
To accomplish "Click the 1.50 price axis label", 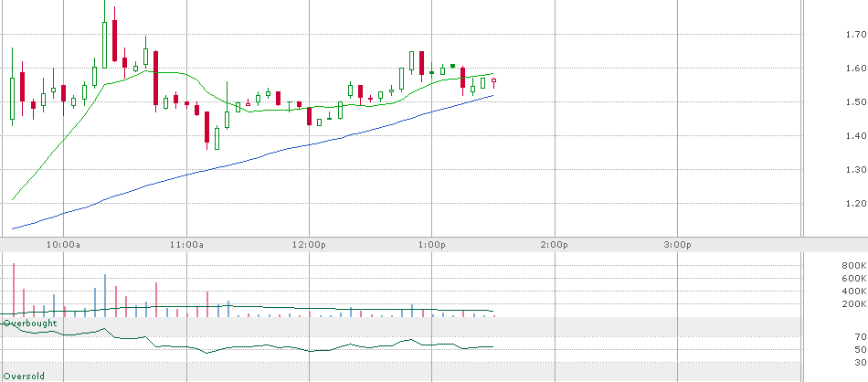I will pos(856,101).
